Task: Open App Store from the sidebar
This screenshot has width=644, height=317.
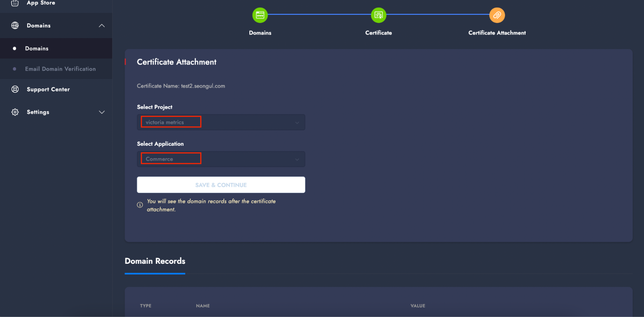Action: click(x=41, y=3)
